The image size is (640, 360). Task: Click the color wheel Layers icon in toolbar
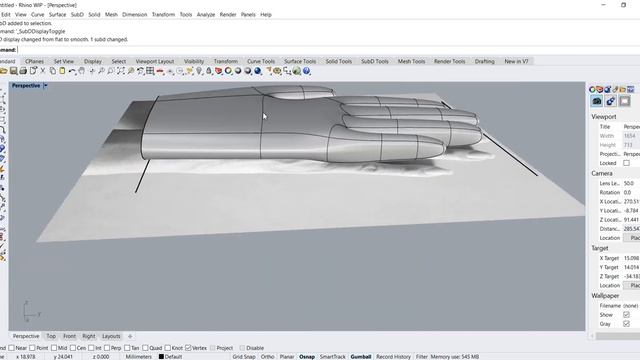click(228, 71)
